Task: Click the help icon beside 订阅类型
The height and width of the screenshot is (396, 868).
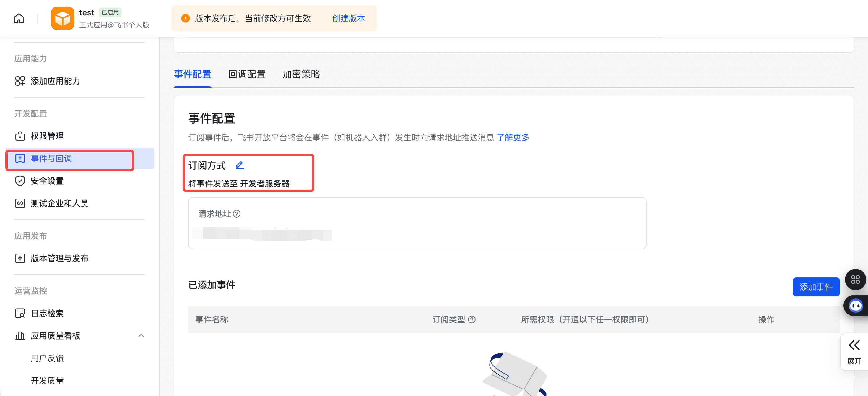Action: point(472,319)
